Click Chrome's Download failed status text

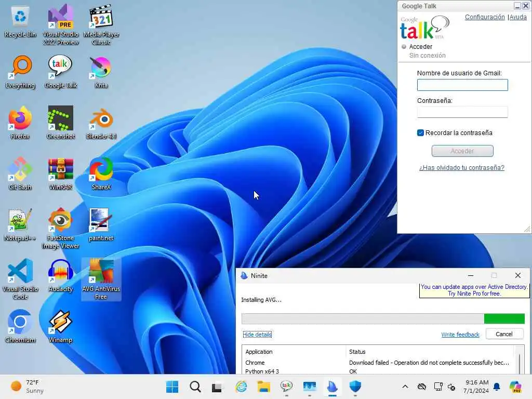pyautogui.click(x=429, y=363)
